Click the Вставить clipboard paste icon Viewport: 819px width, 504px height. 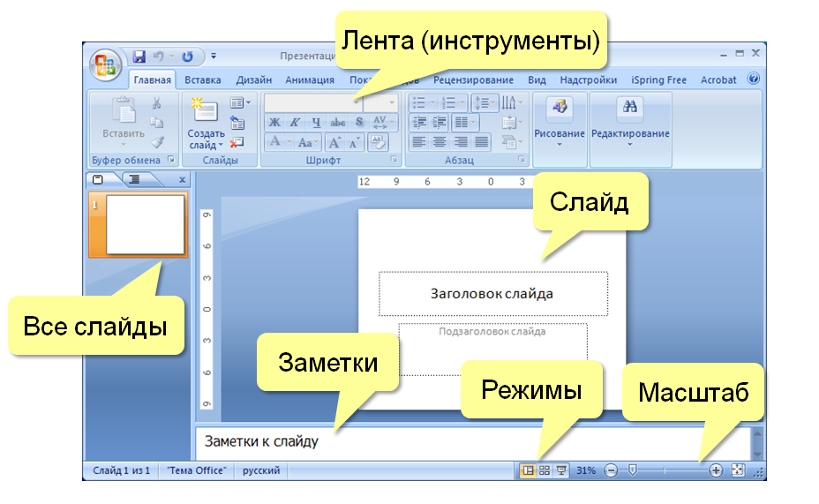124,110
